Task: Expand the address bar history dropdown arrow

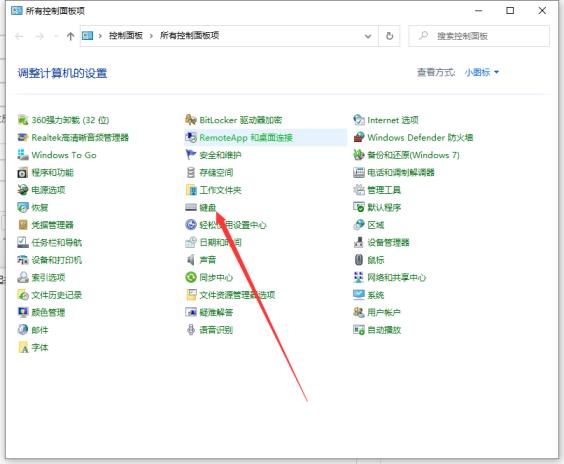Action: (x=368, y=36)
